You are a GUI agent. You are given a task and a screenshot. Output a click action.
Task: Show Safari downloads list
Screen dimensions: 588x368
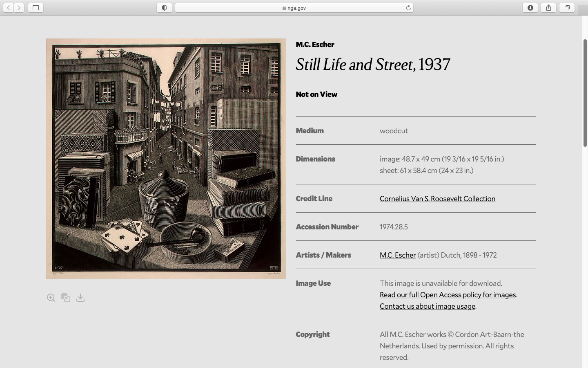(530, 8)
